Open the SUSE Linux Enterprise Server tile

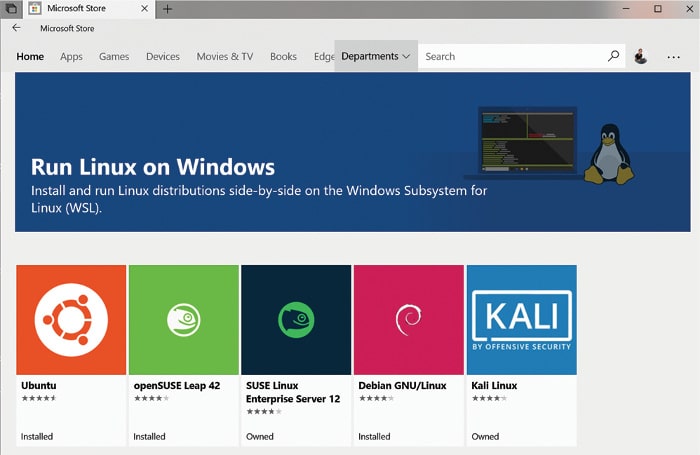[296, 319]
